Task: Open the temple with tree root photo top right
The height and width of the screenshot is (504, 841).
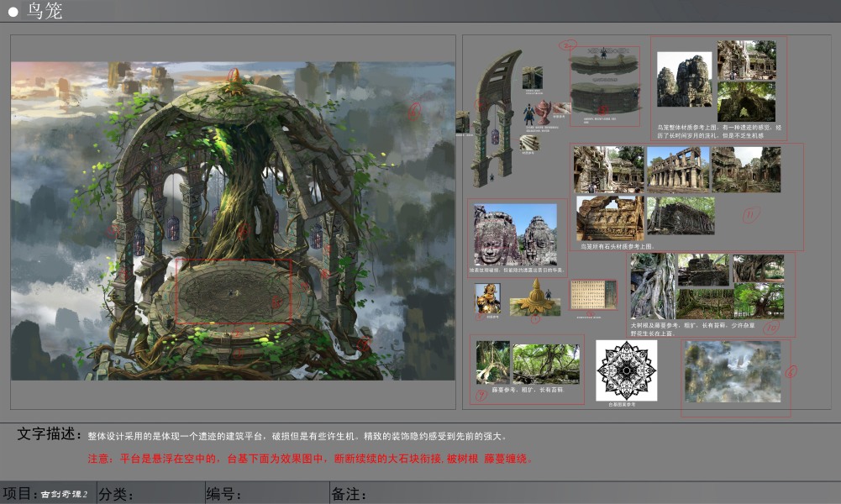Action: point(747,60)
